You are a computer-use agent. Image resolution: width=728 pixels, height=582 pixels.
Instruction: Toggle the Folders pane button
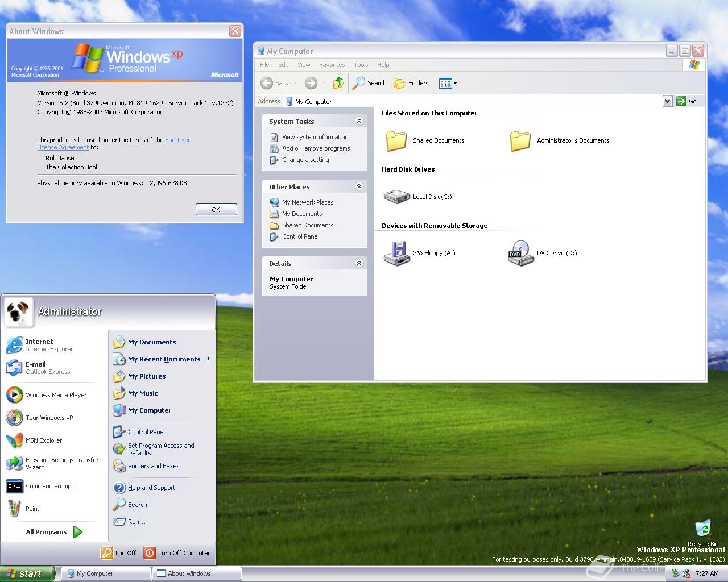pos(411,83)
